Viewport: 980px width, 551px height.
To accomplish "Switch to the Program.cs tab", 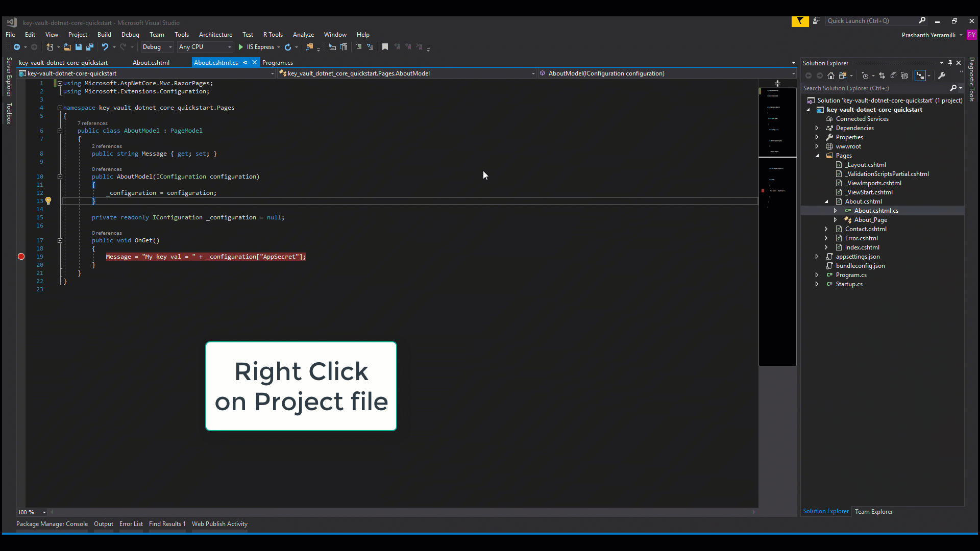I will (x=277, y=63).
